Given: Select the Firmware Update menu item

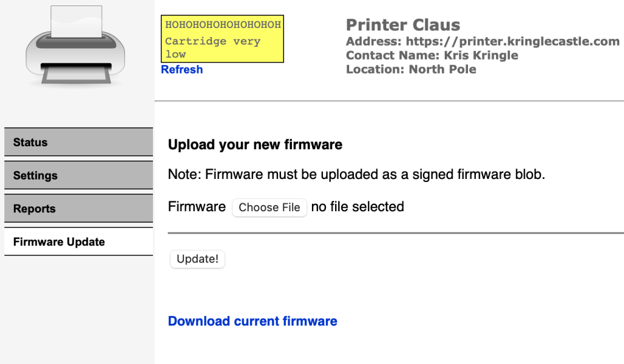Looking at the screenshot, I should (78, 242).
